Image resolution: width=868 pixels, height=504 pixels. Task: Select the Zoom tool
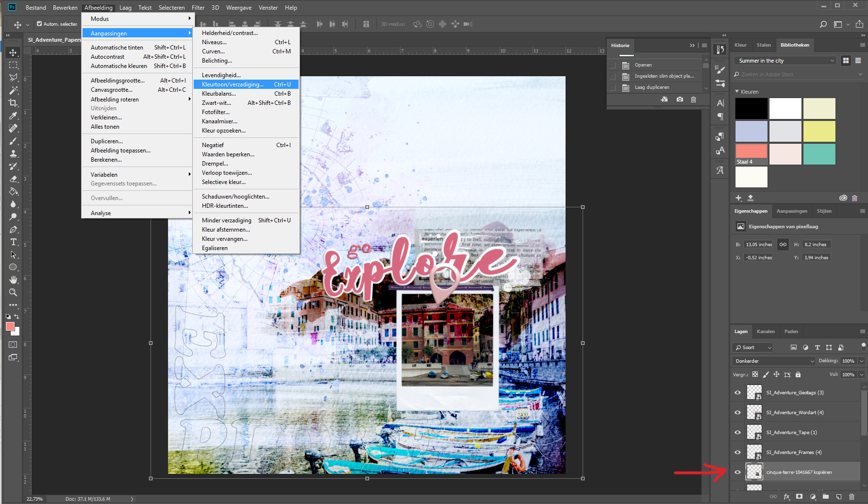tap(13, 292)
